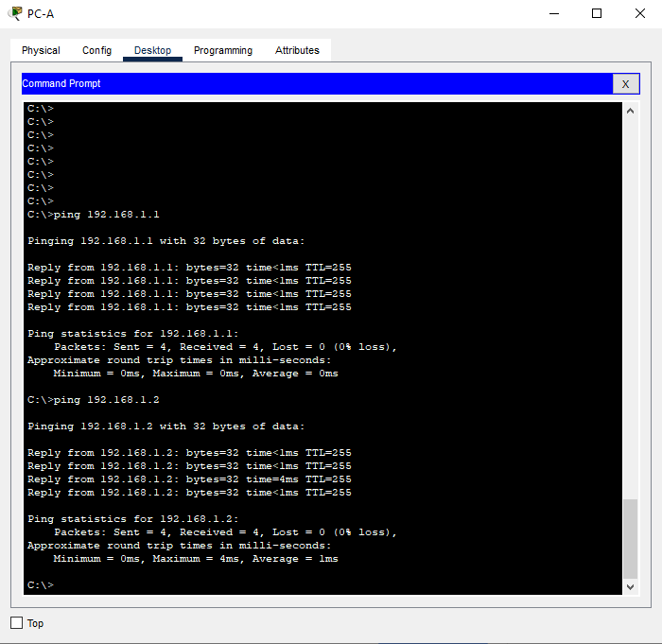Image resolution: width=662 pixels, height=644 pixels.
Task: Click the 'ping 192.168.1.2' command line
Action: tap(94, 400)
